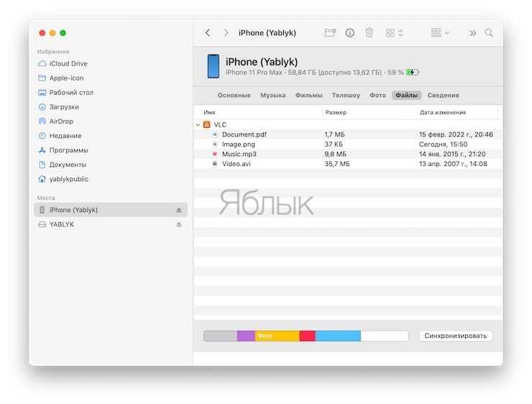Switch to the Музыка tab
532x404 pixels.
point(273,96)
